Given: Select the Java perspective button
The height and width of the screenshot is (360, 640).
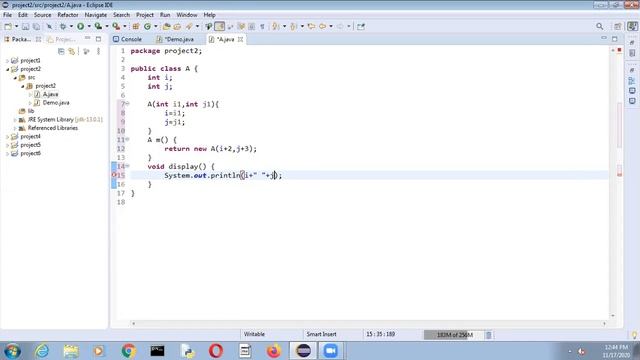Looking at the screenshot, I should [x=633, y=27].
